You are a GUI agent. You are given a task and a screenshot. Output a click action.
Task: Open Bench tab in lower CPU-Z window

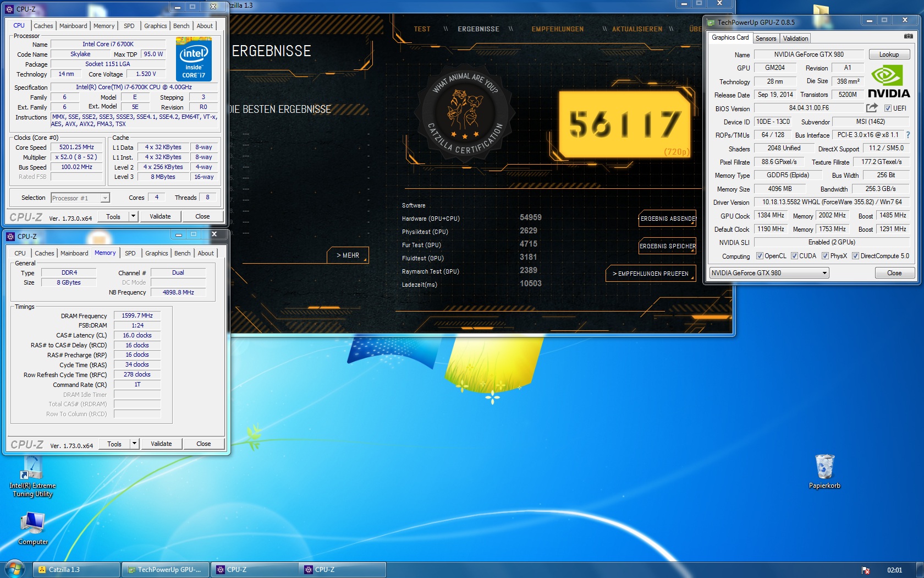pyautogui.click(x=183, y=253)
